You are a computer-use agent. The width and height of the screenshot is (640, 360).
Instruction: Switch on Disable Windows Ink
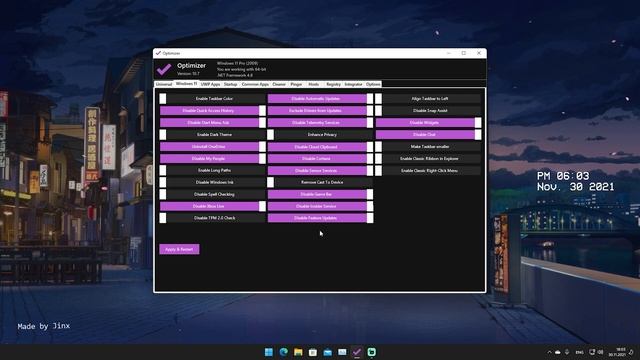212,182
